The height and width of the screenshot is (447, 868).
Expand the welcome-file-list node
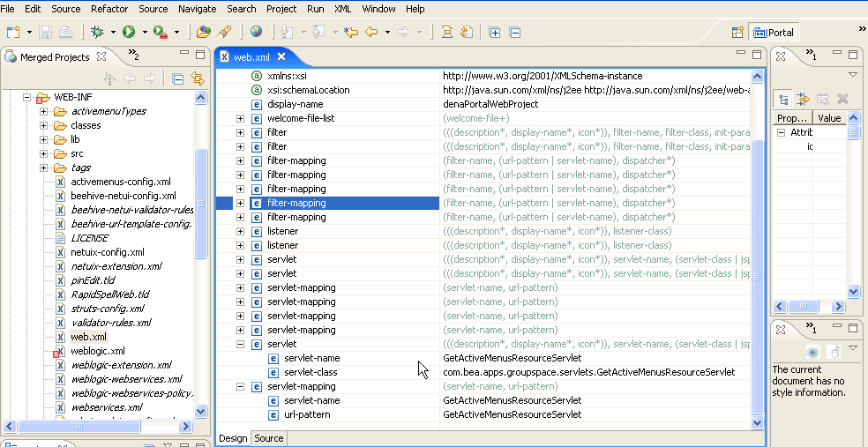[x=240, y=118]
